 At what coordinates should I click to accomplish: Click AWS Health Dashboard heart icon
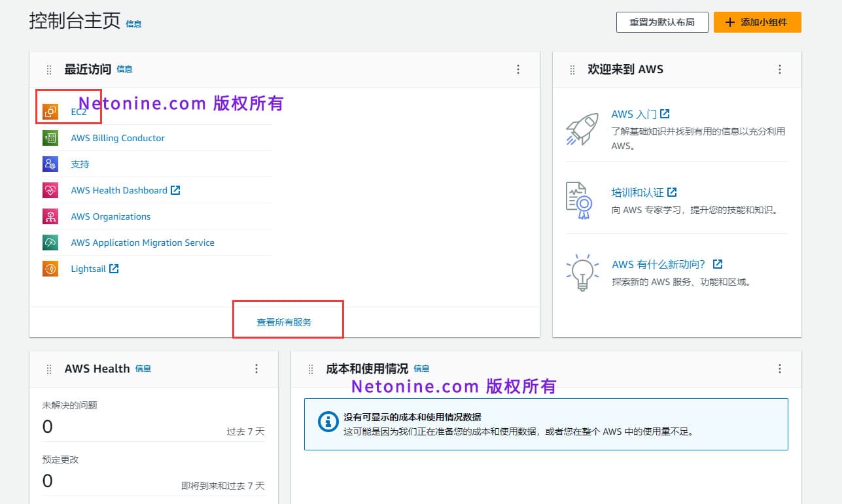pos(50,190)
